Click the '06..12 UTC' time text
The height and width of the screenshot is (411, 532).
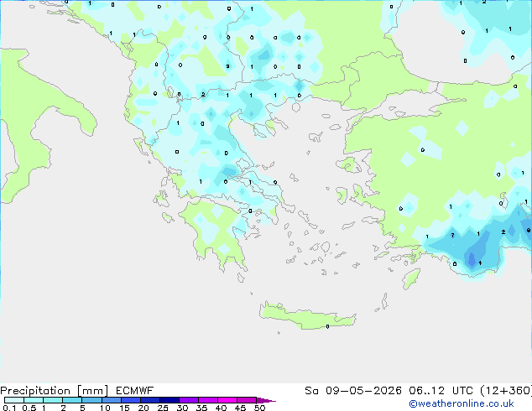point(441,391)
